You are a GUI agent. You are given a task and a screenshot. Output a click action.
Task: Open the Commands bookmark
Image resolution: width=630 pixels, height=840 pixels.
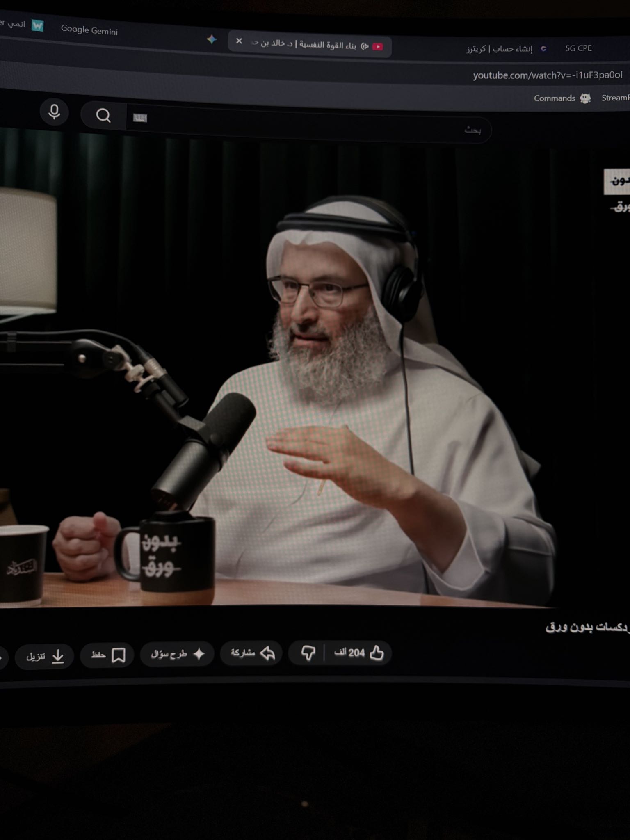pyautogui.click(x=555, y=98)
